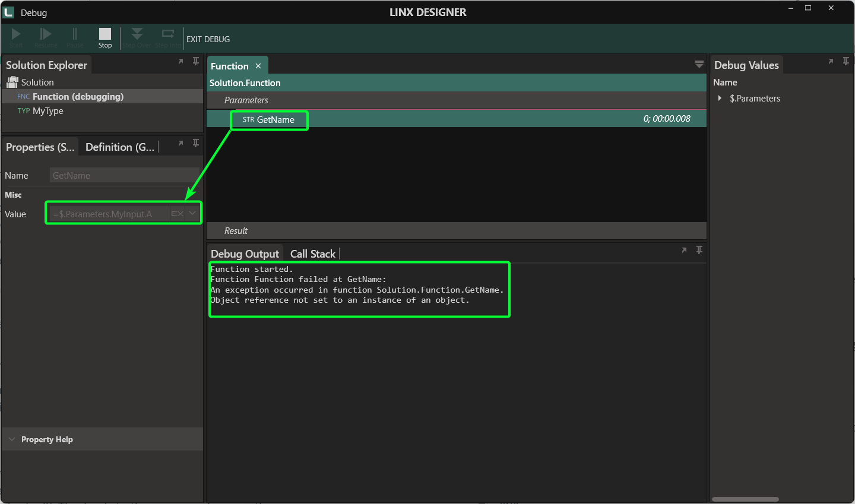Pop out the Properties panel
855x504 pixels.
pyautogui.click(x=180, y=143)
